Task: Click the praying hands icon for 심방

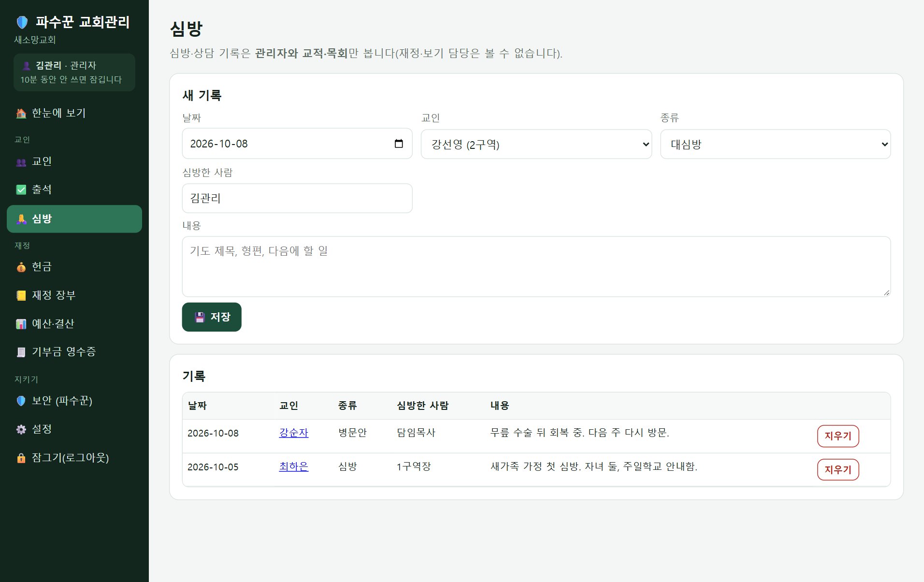Action: pyautogui.click(x=21, y=219)
